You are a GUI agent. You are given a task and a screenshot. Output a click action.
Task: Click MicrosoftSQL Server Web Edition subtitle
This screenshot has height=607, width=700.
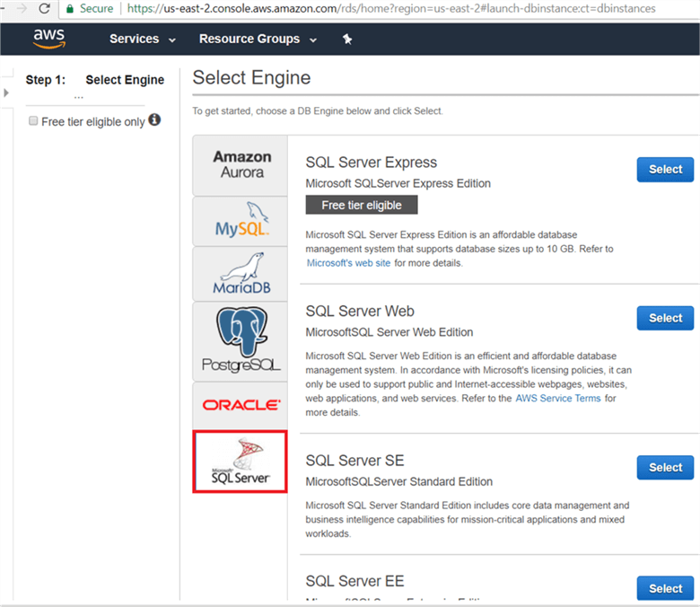coord(389,332)
